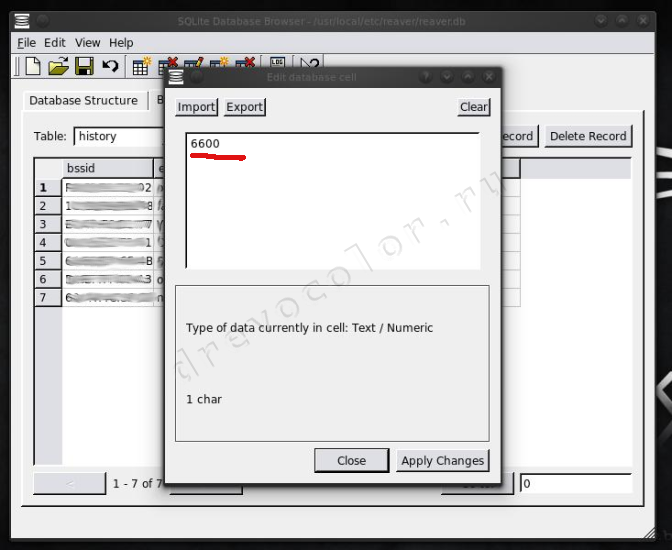Save changes with the floppy disk icon
Screen dimensions: 672x550
point(84,66)
